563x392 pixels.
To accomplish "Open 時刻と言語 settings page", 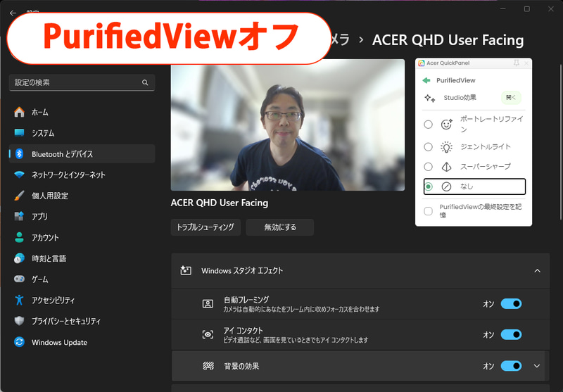I will [x=82, y=258].
